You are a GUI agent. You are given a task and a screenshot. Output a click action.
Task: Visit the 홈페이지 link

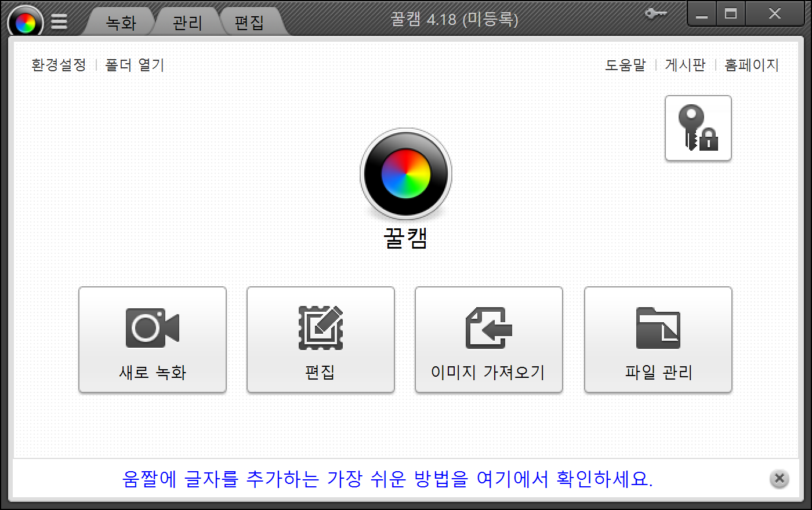pos(752,65)
